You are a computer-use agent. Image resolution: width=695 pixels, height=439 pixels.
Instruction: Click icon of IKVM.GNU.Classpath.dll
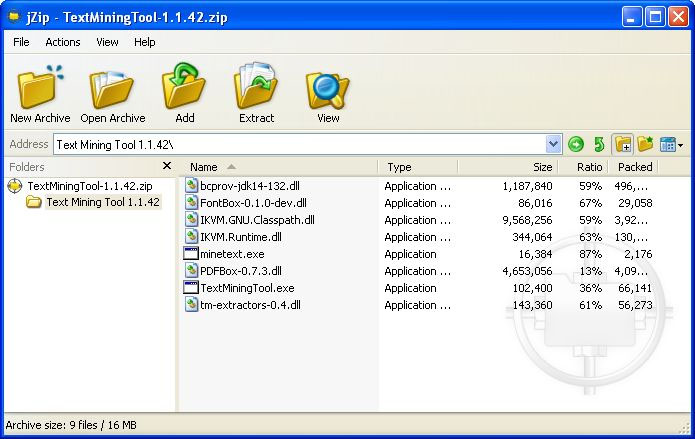tap(191, 220)
